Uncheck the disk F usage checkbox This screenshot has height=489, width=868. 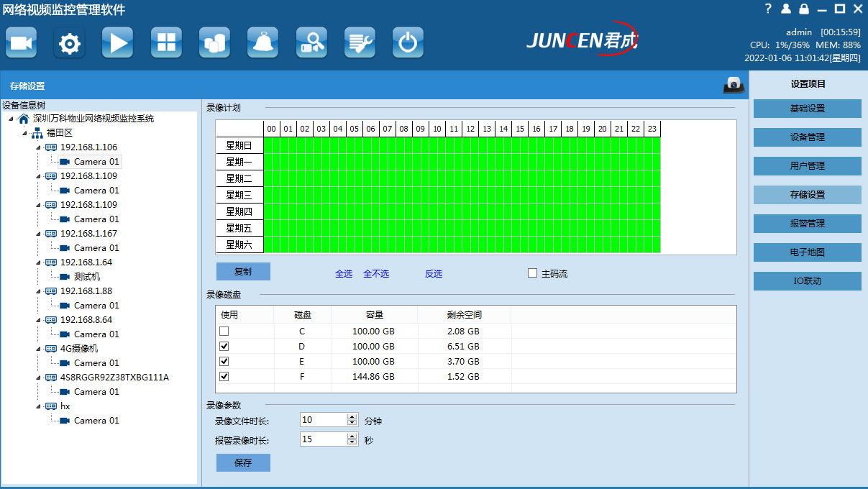coord(224,376)
